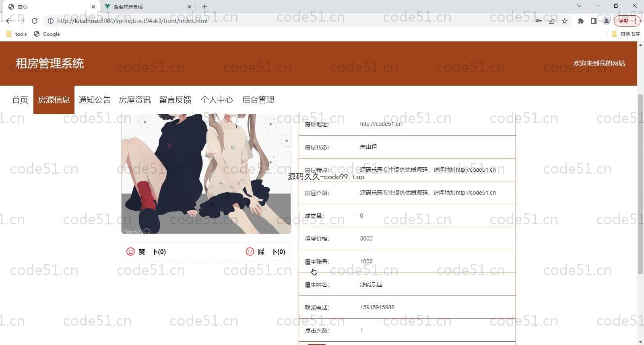Open the 其他书签 bookmarks folder

click(x=626, y=34)
